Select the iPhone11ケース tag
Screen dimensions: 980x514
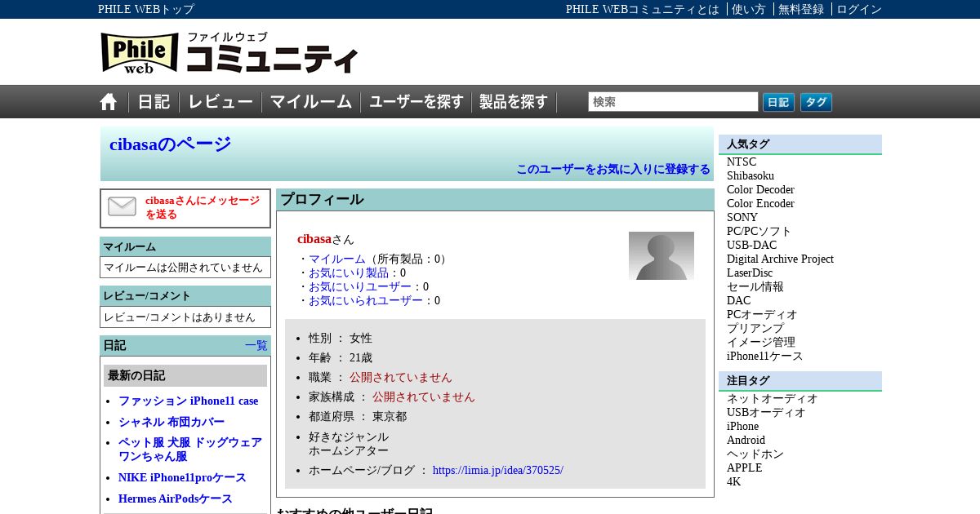coord(765,356)
